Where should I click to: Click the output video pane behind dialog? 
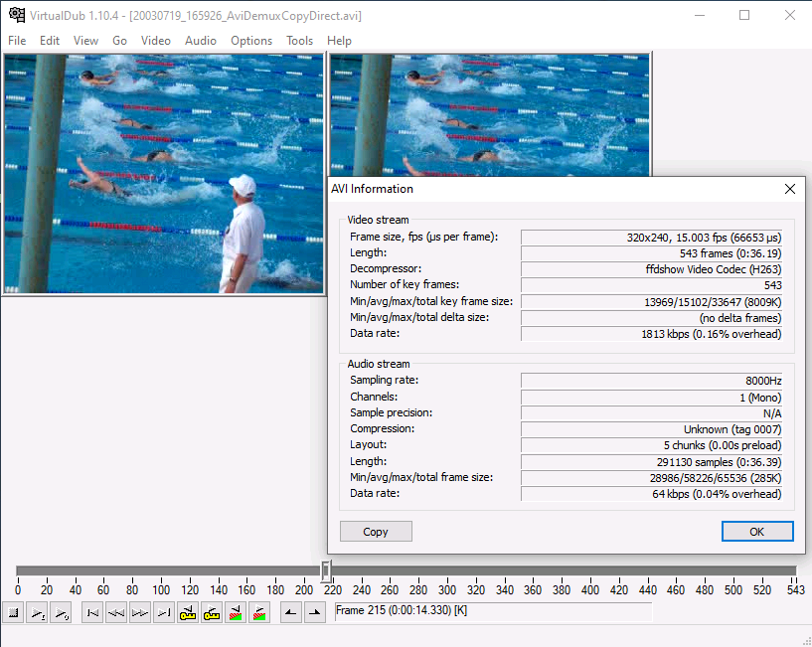pyautogui.click(x=489, y=115)
